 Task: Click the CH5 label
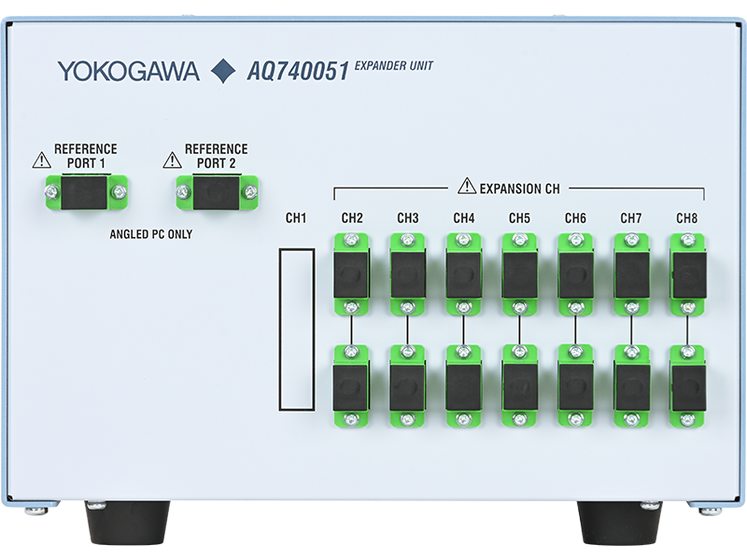[519, 218]
